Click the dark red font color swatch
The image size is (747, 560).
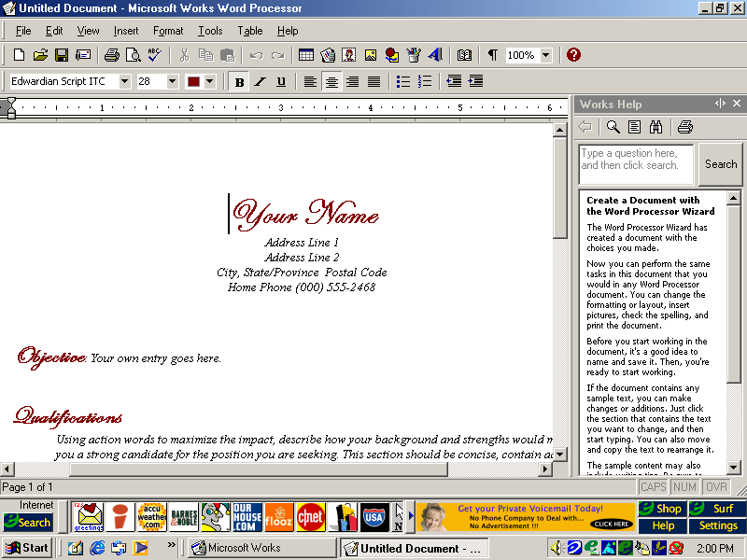[x=193, y=81]
